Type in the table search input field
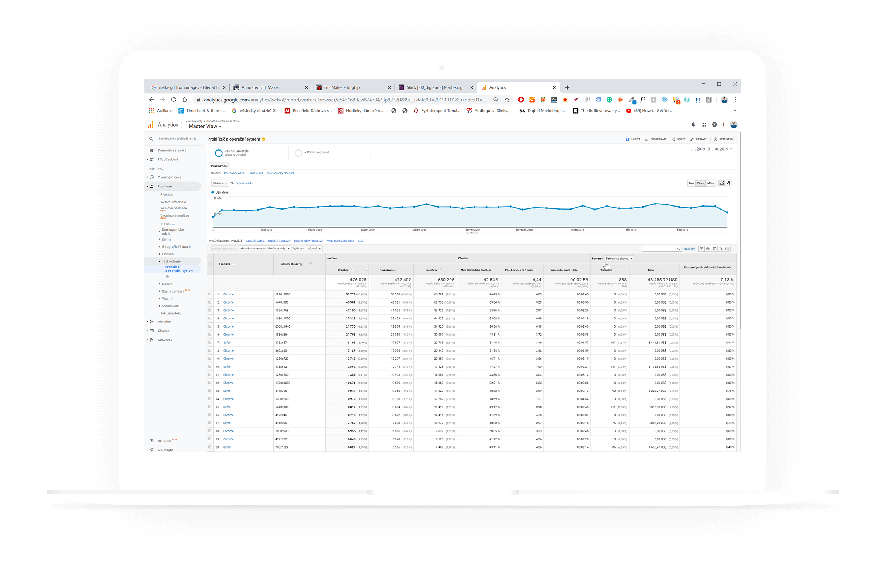The width and height of the screenshot is (887, 588). point(659,249)
